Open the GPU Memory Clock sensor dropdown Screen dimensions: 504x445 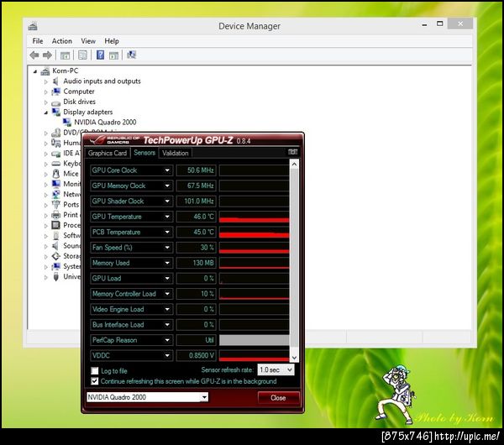(x=167, y=186)
